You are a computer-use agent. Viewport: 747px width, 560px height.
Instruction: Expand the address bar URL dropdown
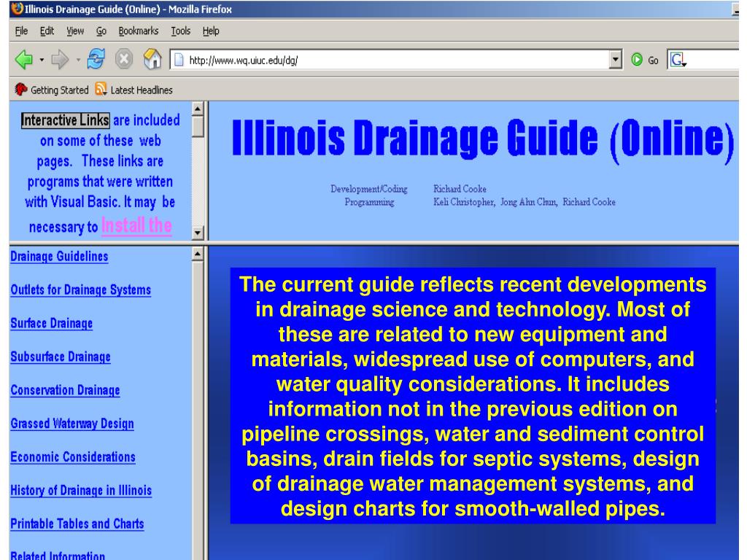click(616, 60)
